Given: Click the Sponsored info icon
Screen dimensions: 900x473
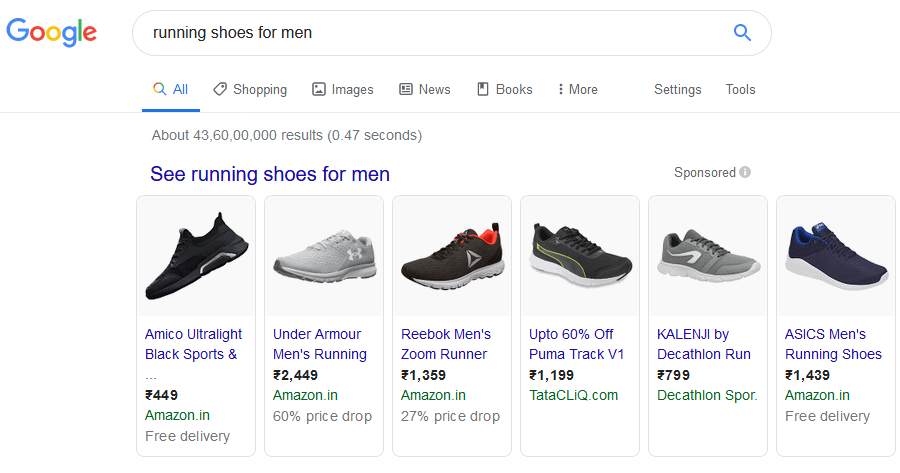Looking at the screenshot, I should [745, 172].
